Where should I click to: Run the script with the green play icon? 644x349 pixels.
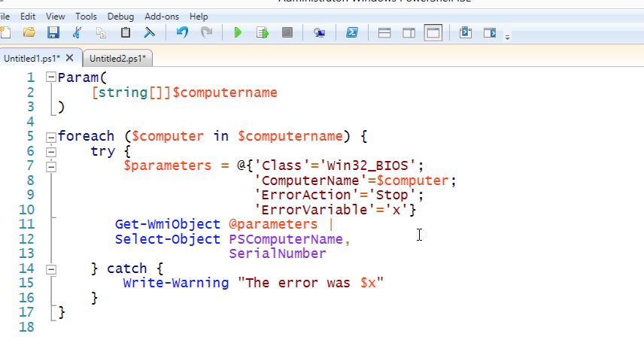pyautogui.click(x=238, y=32)
